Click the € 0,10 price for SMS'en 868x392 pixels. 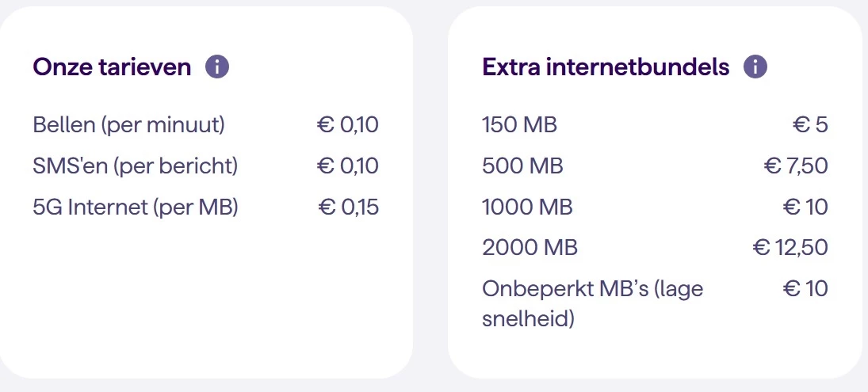pyautogui.click(x=348, y=166)
